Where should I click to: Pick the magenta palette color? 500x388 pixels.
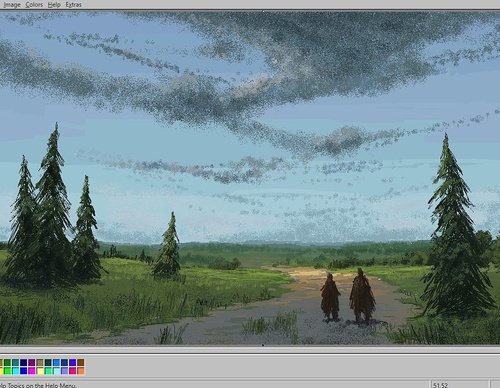[32, 371]
